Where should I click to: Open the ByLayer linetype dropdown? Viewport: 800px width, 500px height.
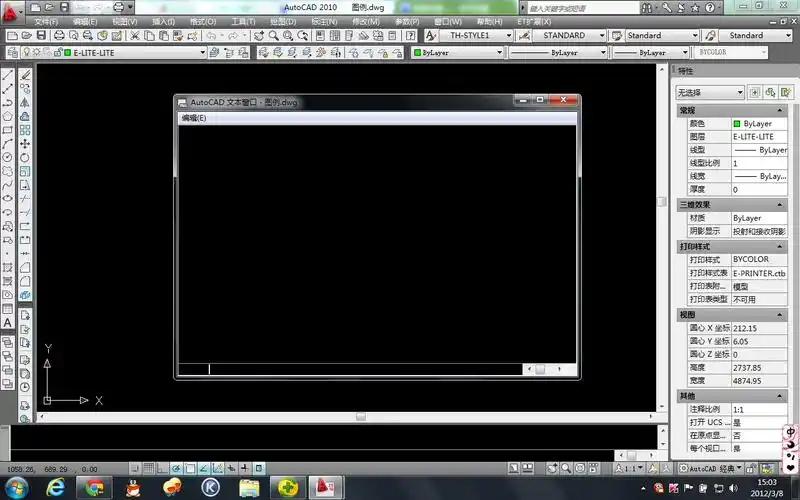click(603, 53)
